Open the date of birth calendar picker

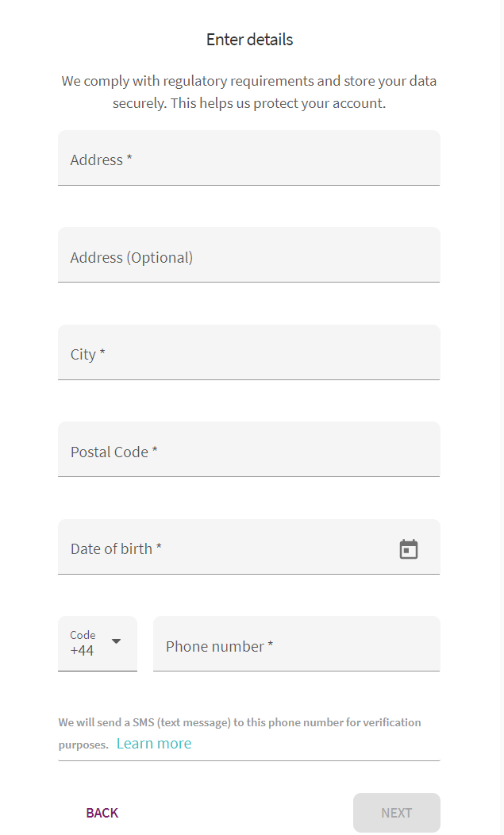[408, 549]
